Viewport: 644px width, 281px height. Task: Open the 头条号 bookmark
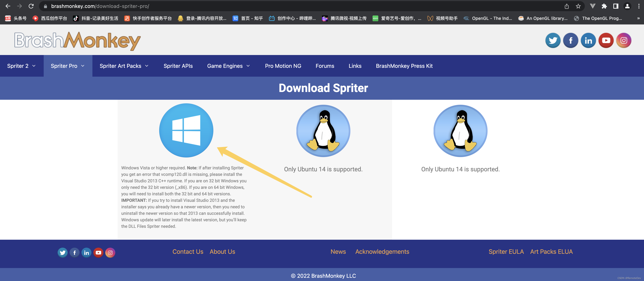click(16, 18)
